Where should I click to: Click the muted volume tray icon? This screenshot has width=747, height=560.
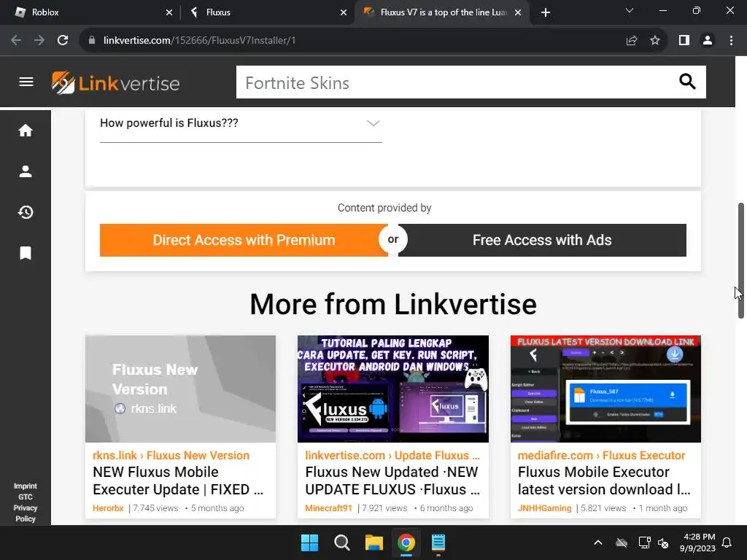(x=662, y=542)
